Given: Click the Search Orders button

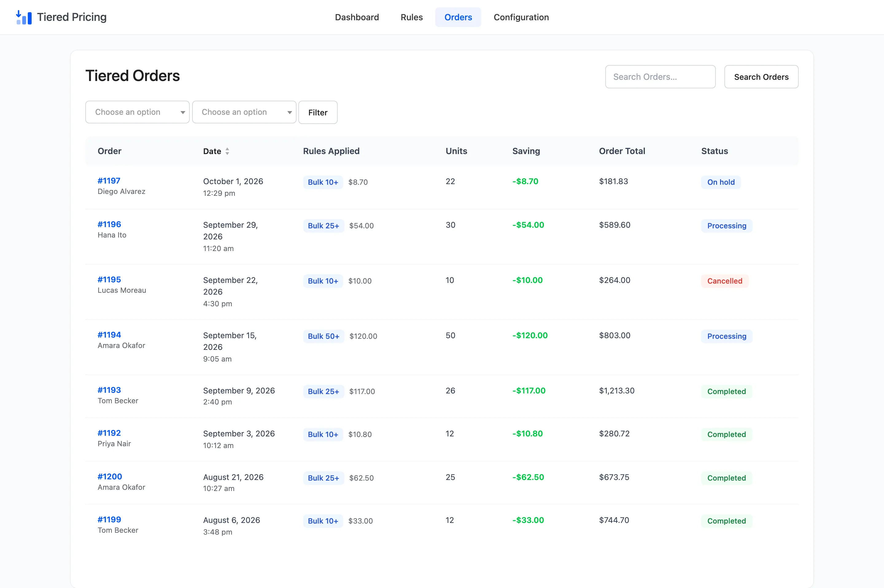Looking at the screenshot, I should click(x=761, y=77).
